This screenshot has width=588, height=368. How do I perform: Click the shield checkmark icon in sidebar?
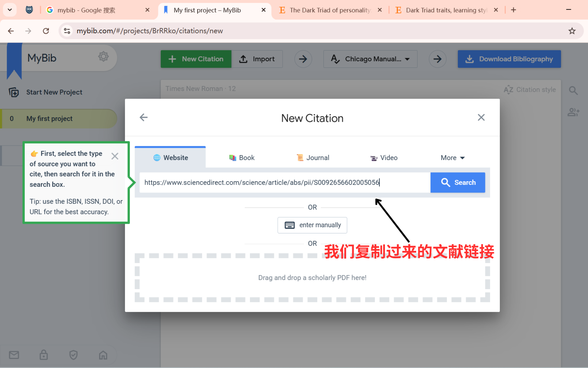tap(73, 355)
